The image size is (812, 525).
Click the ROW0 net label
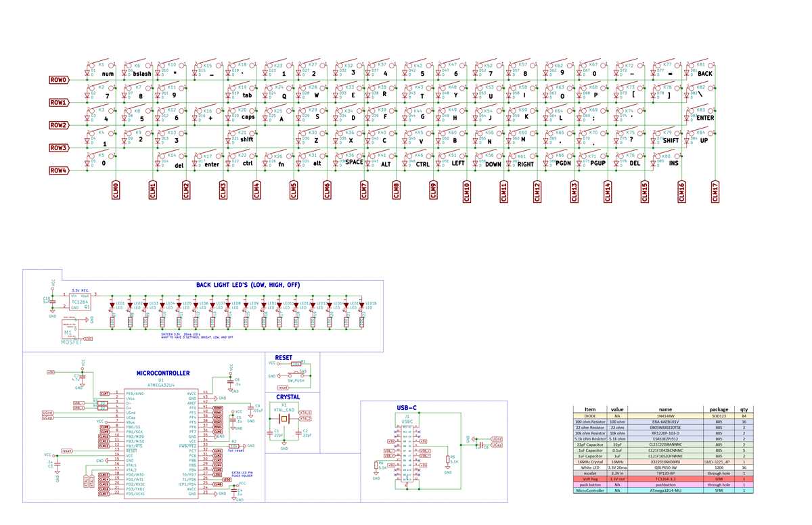pyautogui.click(x=59, y=80)
